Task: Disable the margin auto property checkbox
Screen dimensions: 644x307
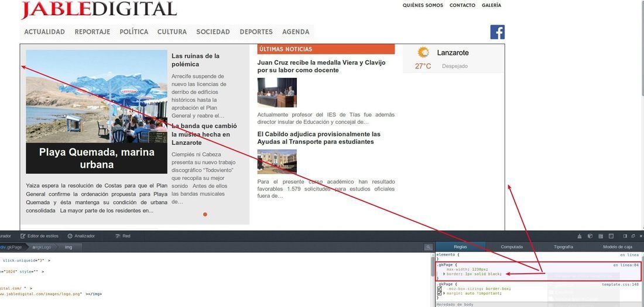Action: click(439, 294)
